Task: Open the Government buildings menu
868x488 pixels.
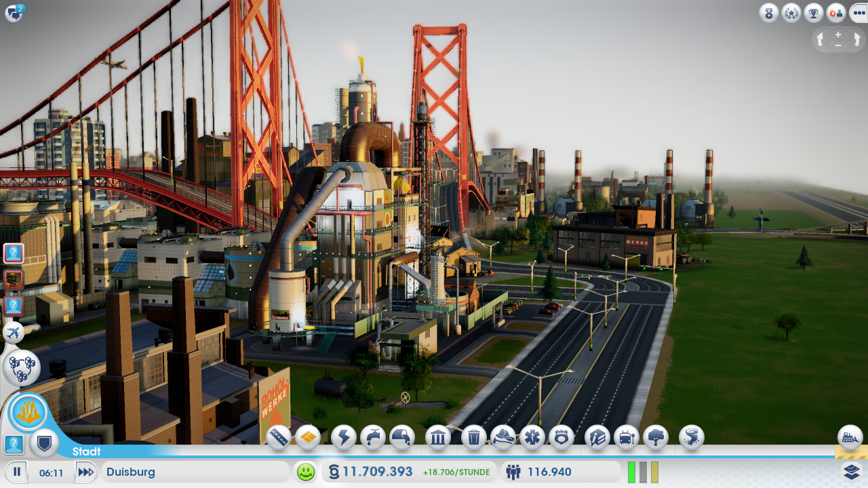Action: pyautogui.click(x=438, y=438)
